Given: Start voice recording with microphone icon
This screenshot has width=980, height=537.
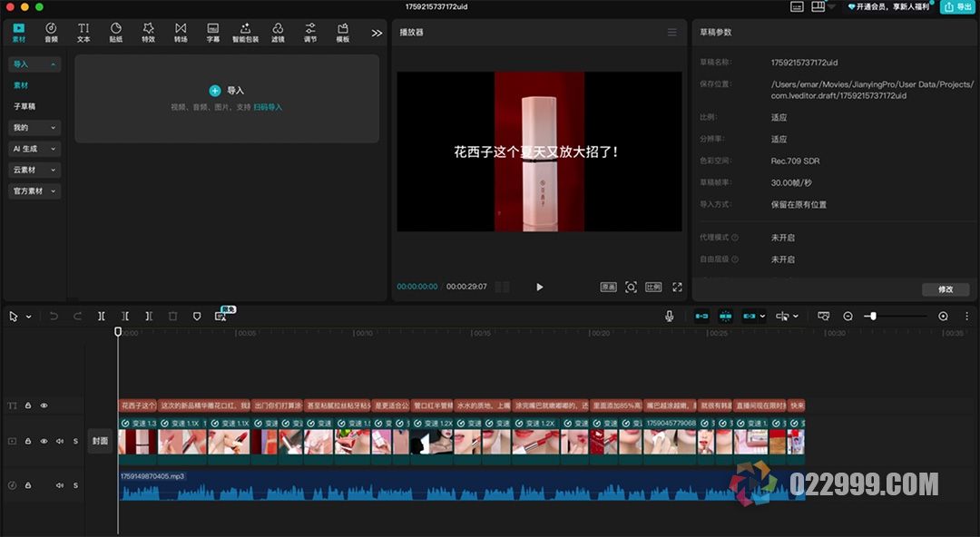Looking at the screenshot, I should pos(670,317).
